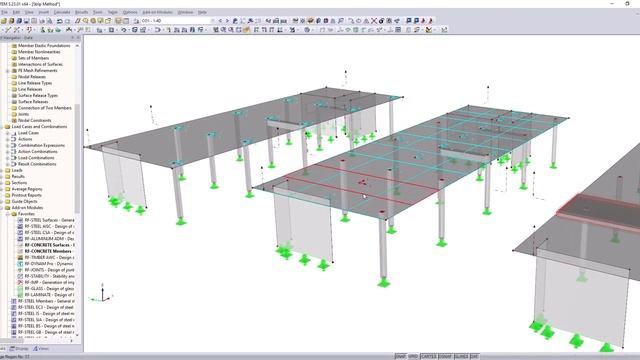Open RF-CONCRETE Surfaces module entry
Screen dimensions: 640x360
(49, 245)
